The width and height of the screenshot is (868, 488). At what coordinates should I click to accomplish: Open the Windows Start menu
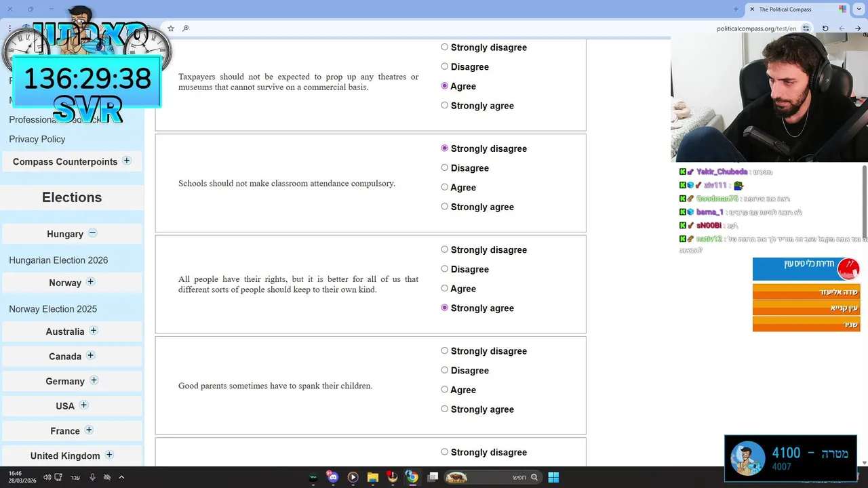pos(553,477)
